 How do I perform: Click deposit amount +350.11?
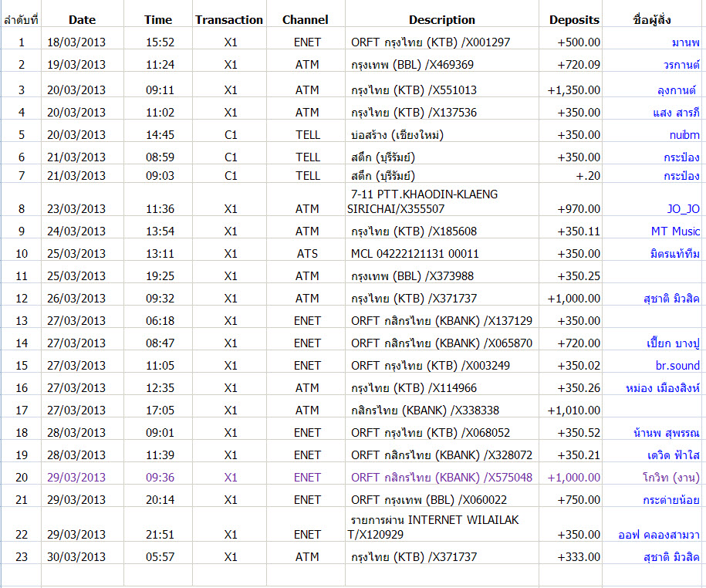tap(579, 231)
